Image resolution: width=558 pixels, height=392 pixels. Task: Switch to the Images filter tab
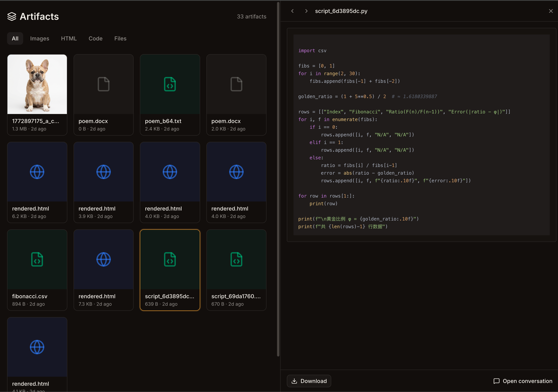(40, 38)
